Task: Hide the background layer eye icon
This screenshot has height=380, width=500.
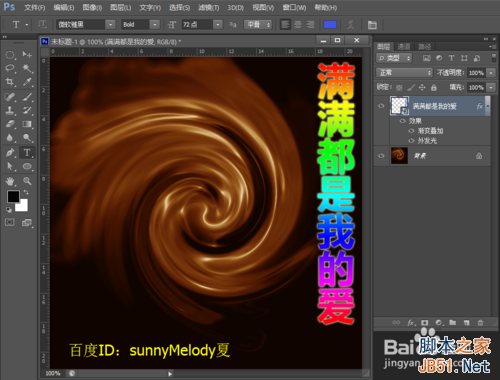Action: [381, 156]
